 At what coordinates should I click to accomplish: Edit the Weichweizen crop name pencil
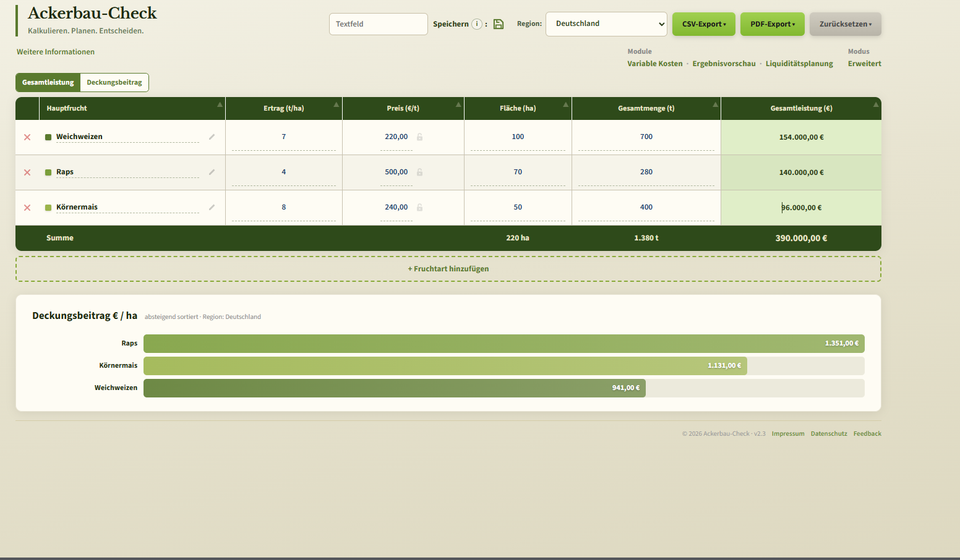pos(212,137)
